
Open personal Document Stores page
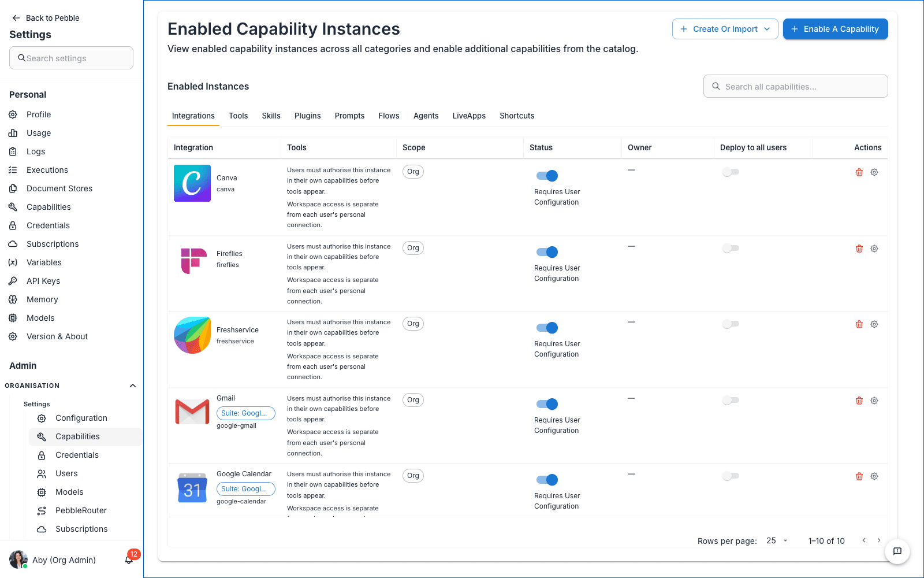click(59, 188)
